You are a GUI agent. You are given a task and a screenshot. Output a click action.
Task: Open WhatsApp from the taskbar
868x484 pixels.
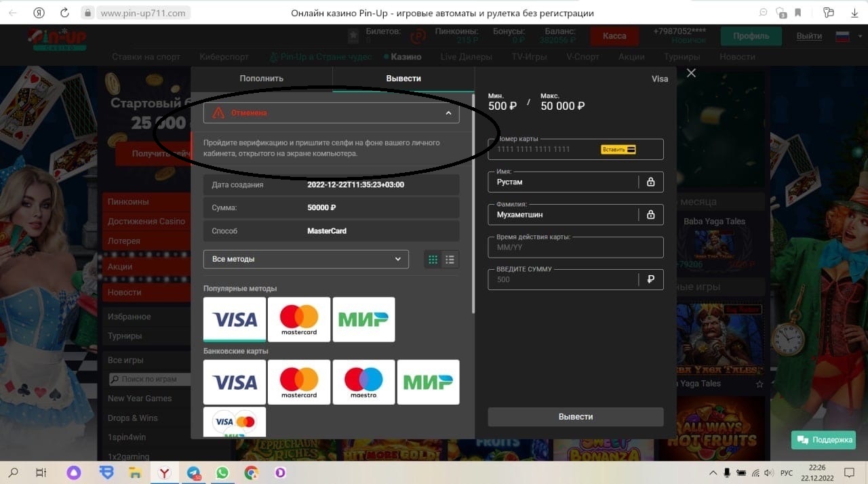[222, 473]
